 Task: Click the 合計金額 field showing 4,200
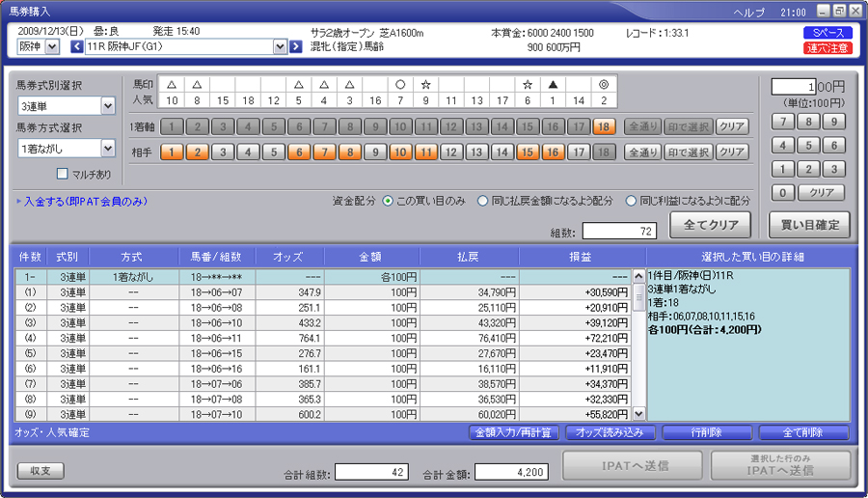(x=511, y=472)
